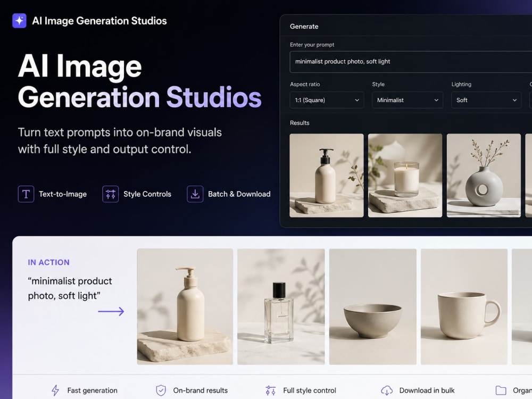Image resolution: width=532 pixels, height=399 pixels.
Task: Click the Aspect ratio label
Action: [x=305, y=84]
